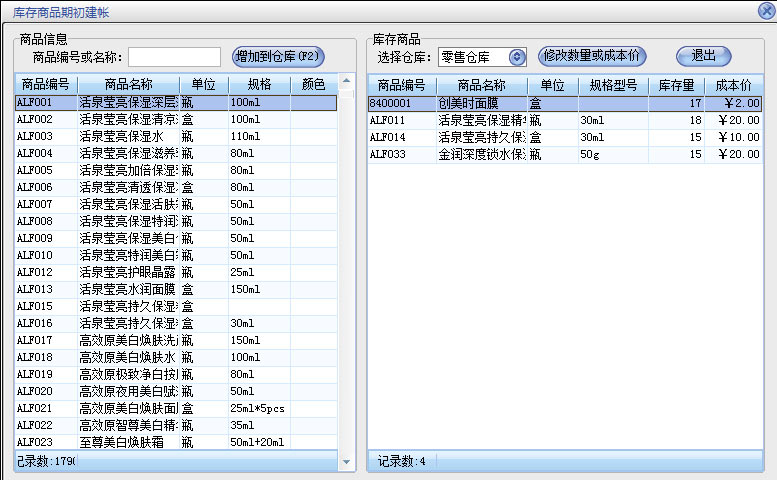Viewport: 777px width, 480px height.
Task: Click the 规格型号 column header
Action: (613, 84)
